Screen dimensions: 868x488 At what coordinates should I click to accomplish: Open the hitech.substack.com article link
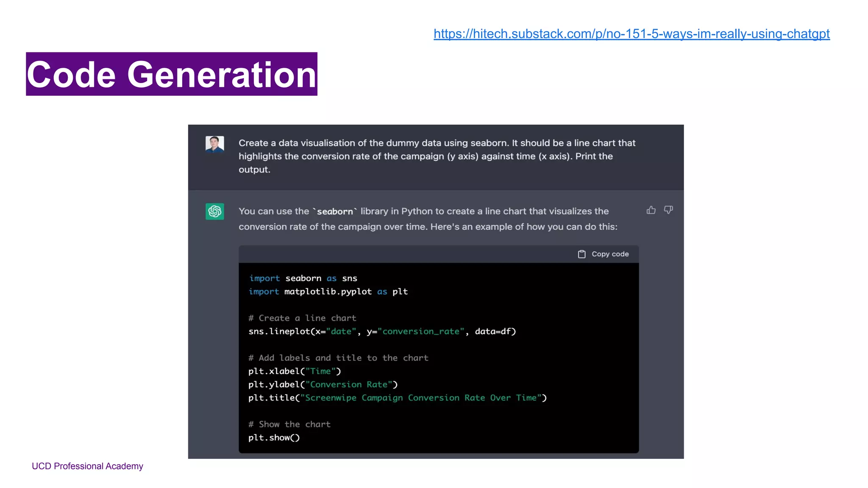click(x=632, y=34)
